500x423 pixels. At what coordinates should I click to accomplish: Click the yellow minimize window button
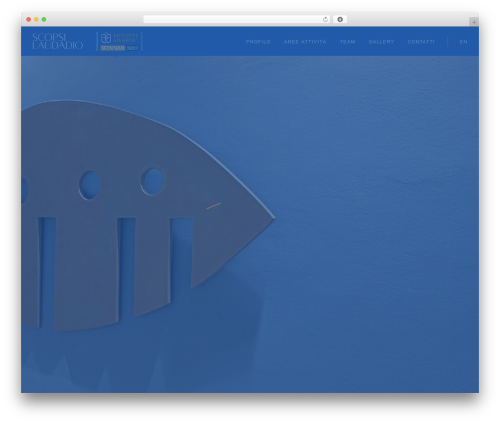click(x=36, y=19)
